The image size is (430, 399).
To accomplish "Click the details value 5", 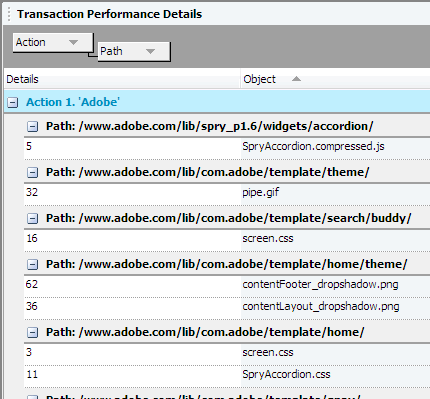I will (29, 146).
